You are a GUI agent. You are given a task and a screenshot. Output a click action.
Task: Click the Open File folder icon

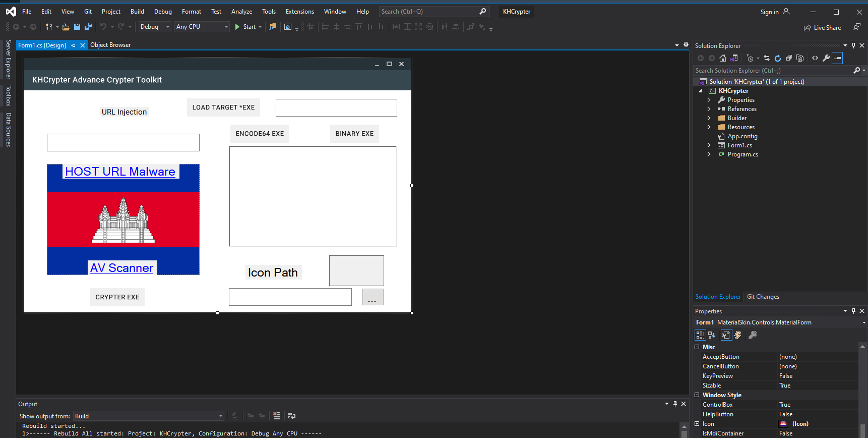pos(66,27)
